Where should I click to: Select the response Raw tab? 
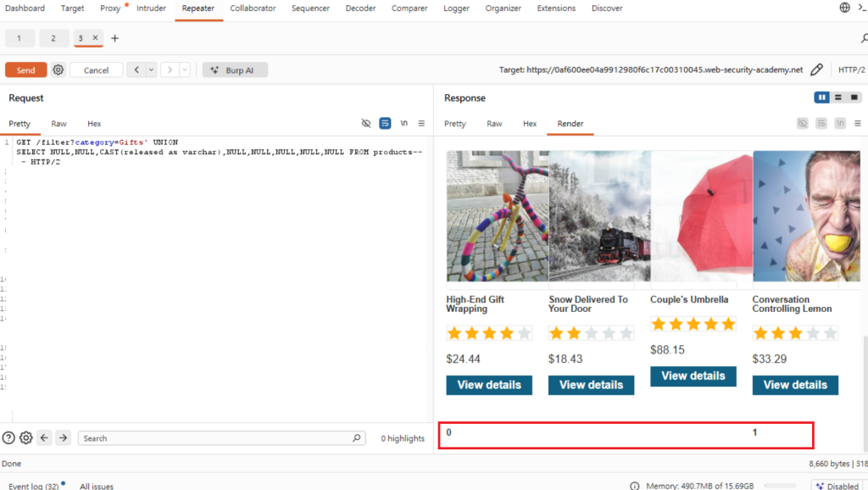tap(494, 124)
